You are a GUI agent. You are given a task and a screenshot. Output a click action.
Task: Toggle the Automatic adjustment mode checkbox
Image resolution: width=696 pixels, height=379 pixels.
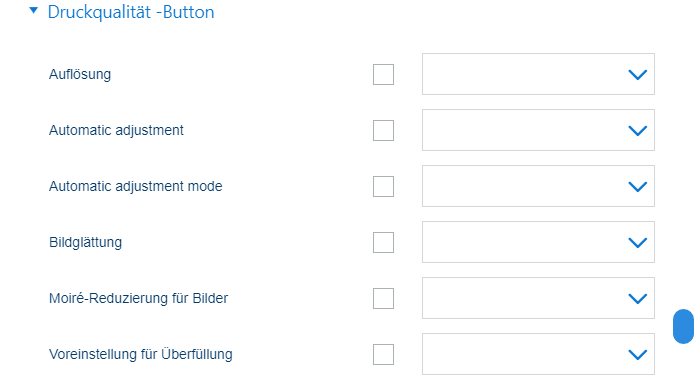coord(384,186)
